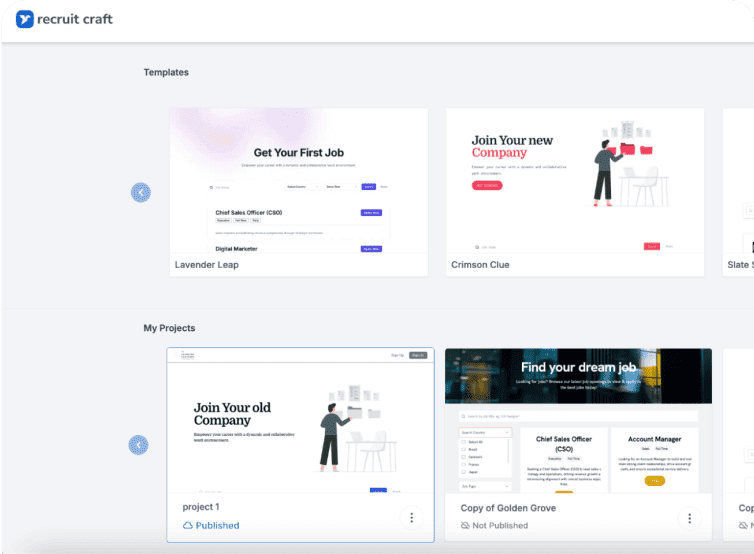This screenshot has width=754, height=554.
Task: Open the partially visible Slate template card
Action: (x=738, y=190)
